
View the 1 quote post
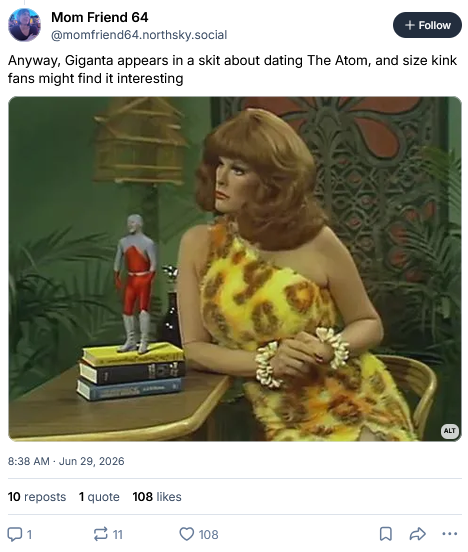click(99, 497)
